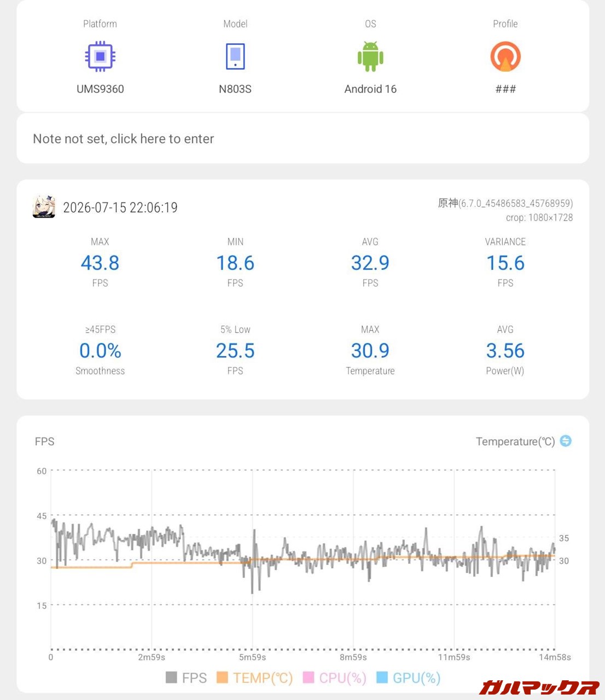This screenshot has width=605, height=700.
Task: Click the 5% Low 25.5 FPS value
Action: click(x=235, y=351)
